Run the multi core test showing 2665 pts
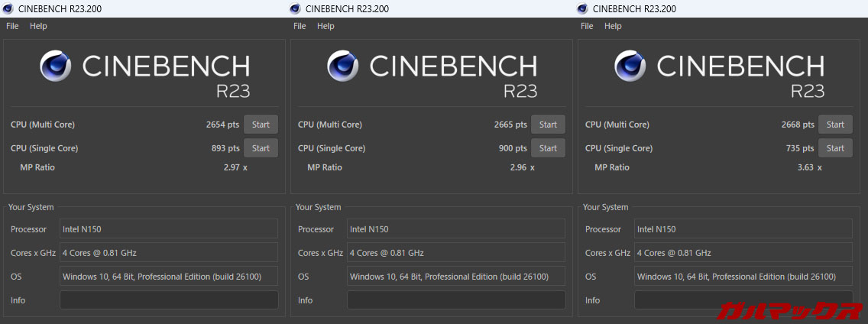The width and height of the screenshot is (868, 324). click(548, 125)
